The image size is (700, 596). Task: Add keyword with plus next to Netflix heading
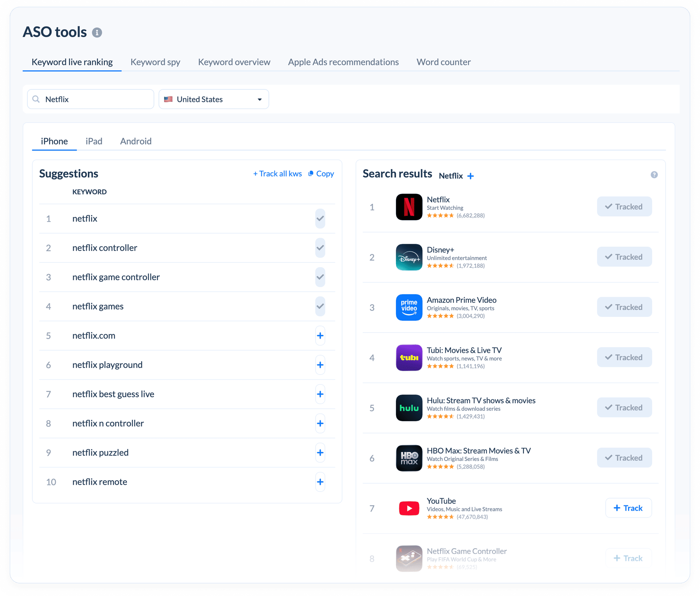pyautogui.click(x=470, y=176)
